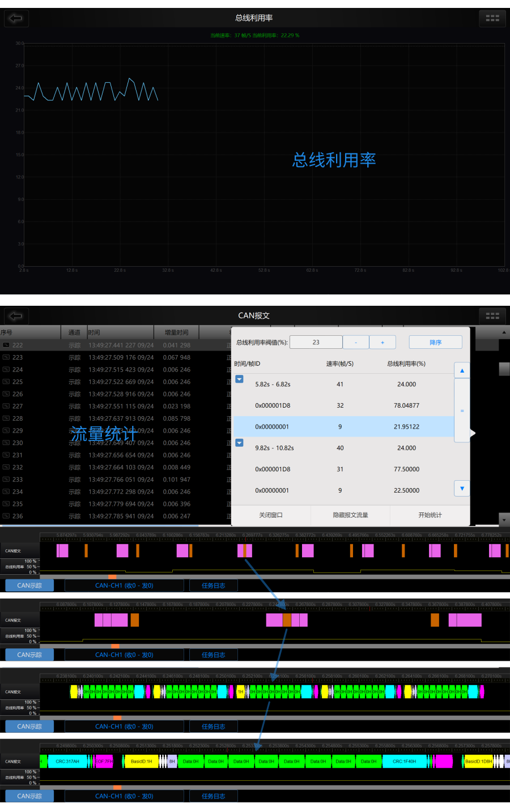Open CAN-CH1 tab in the panel starting 5.874297s
This screenshot has height=812, width=510.
point(124,586)
